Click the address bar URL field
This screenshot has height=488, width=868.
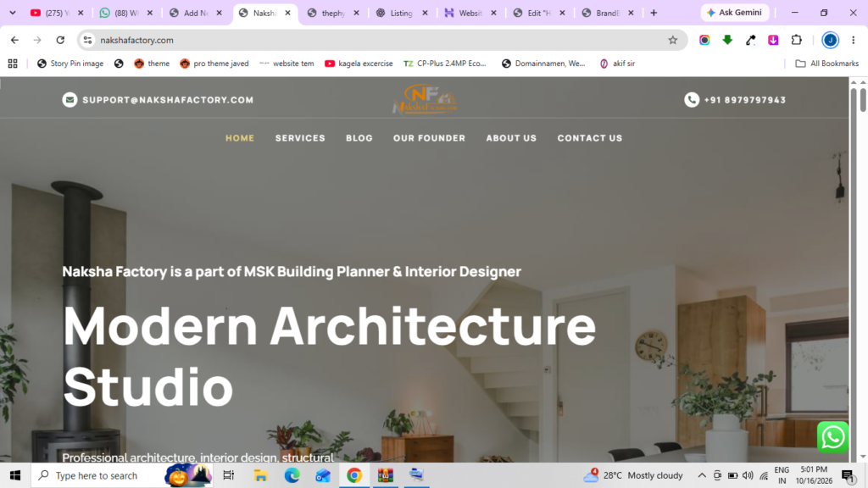point(382,40)
